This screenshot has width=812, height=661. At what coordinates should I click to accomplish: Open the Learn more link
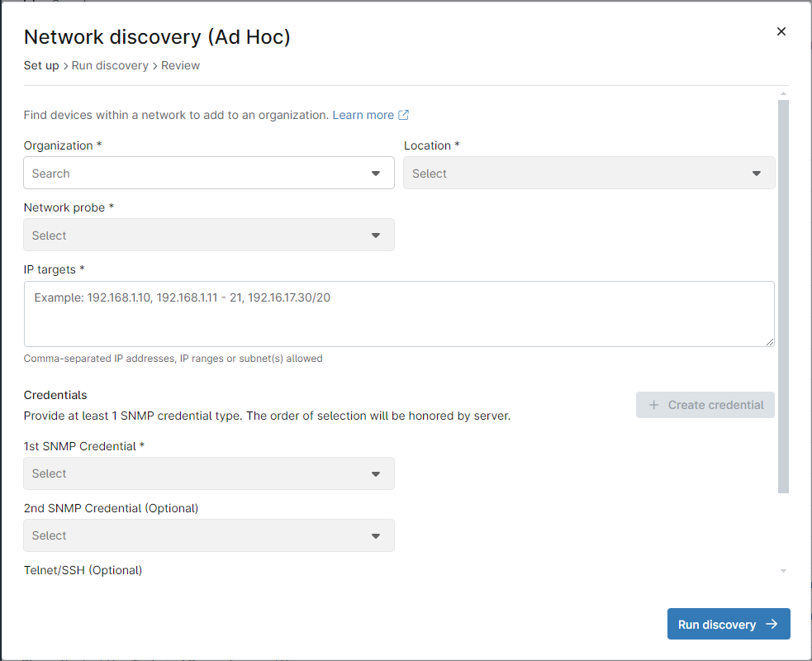362,115
